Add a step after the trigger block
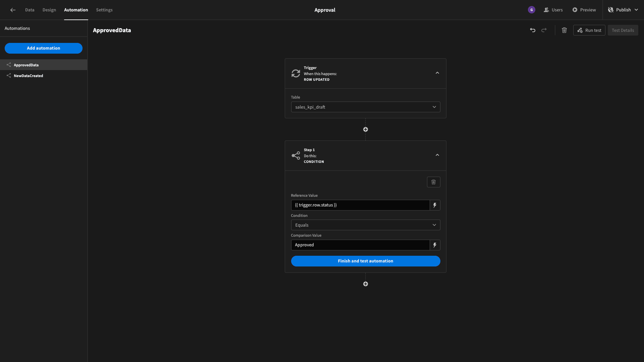 coord(366,129)
